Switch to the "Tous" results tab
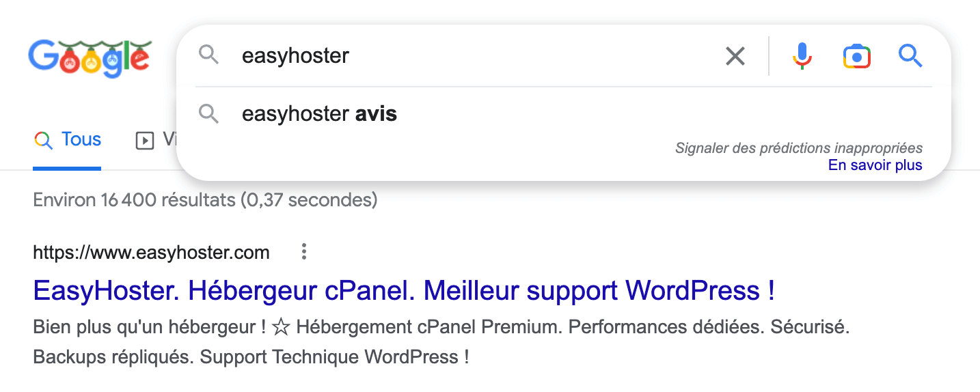 [81, 140]
